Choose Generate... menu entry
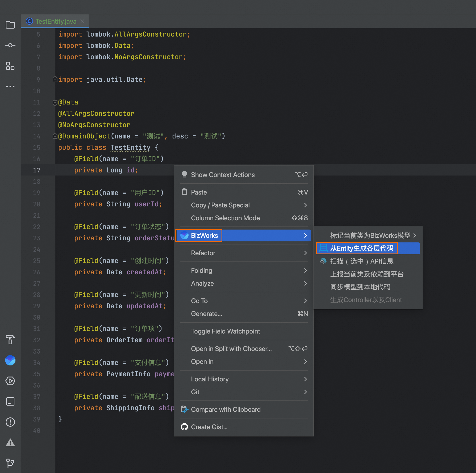The image size is (476, 473). click(244, 313)
